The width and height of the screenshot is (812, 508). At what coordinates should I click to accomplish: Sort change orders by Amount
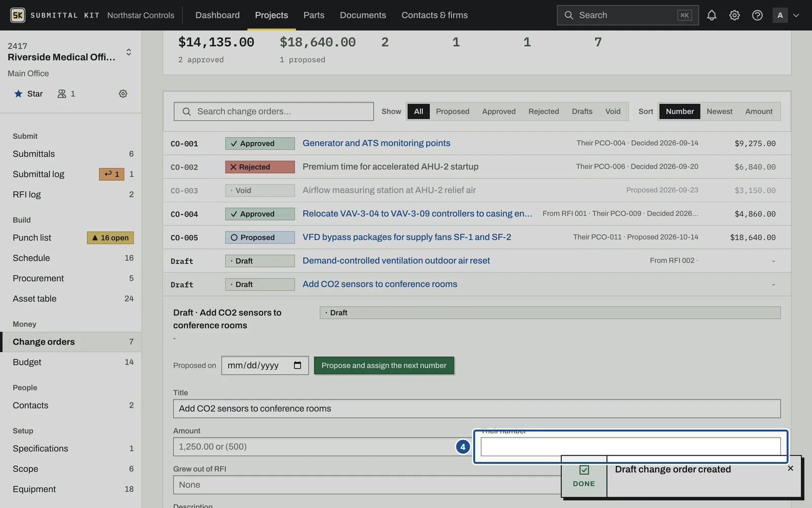(759, 111)
